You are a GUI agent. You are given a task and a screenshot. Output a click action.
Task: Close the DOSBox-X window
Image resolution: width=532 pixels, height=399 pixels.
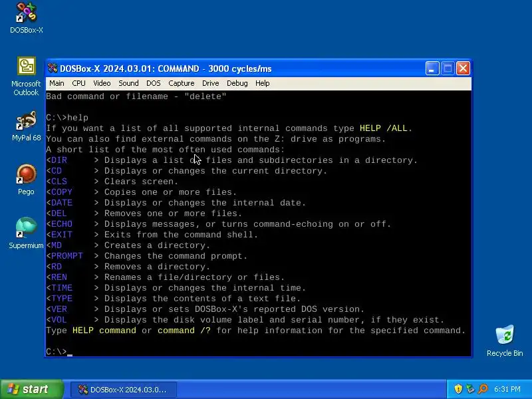coord(463,68)
